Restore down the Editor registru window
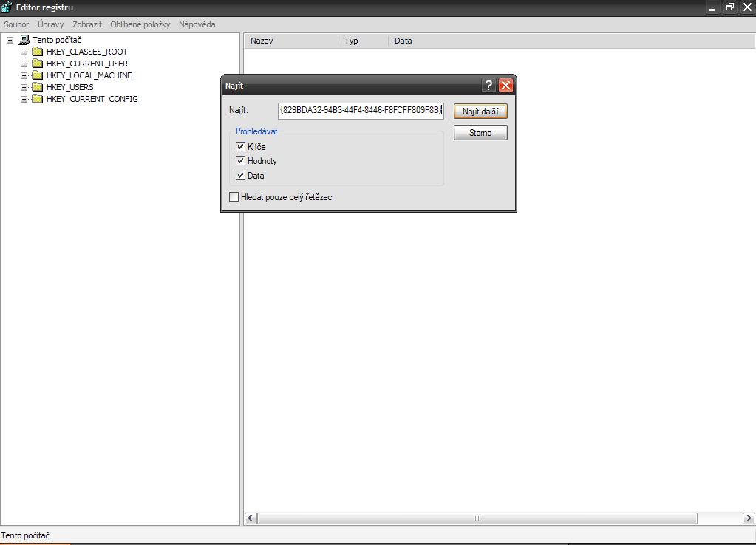This screenshot has width=756, height=545. (x=730, y=7)
